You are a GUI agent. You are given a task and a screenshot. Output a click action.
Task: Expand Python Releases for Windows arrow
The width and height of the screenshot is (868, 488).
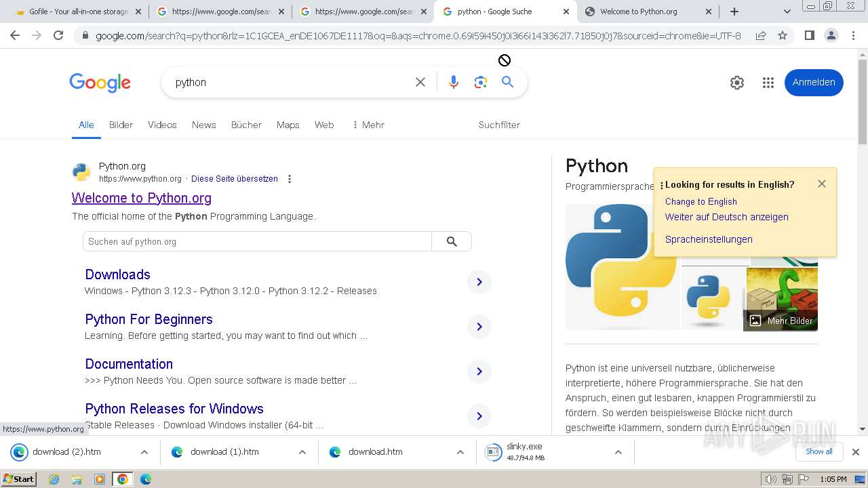pos(479,416)
